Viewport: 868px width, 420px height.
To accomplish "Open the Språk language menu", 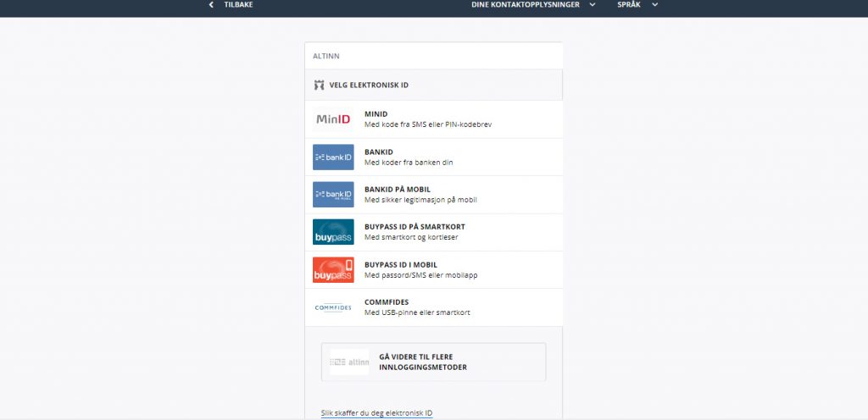I will (x=629, y=4).
